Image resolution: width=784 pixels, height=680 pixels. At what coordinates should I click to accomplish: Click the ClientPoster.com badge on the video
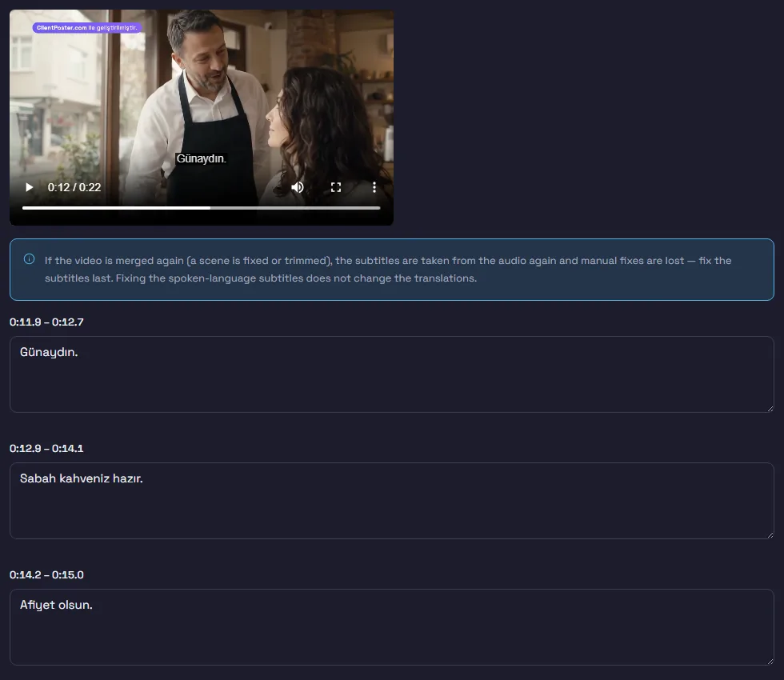(87, 28)
